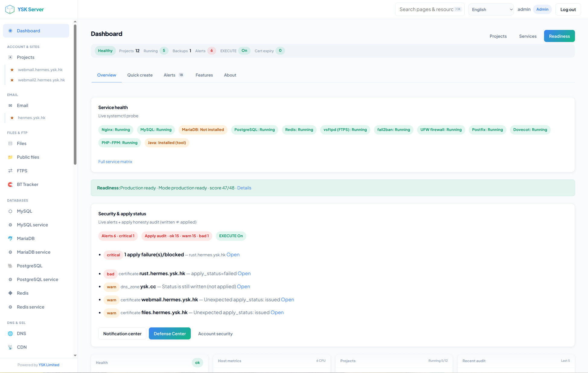Click the Health card ok badge
The image size is (588, 373).
pos(197,363)
